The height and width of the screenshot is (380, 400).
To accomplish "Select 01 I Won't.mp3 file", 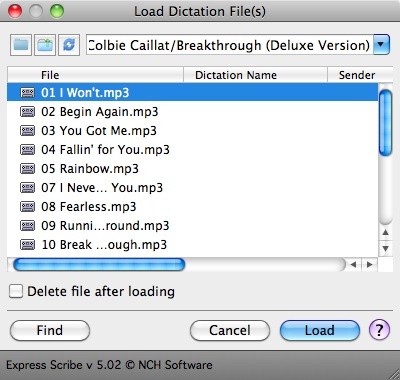I will coord(192,92).
